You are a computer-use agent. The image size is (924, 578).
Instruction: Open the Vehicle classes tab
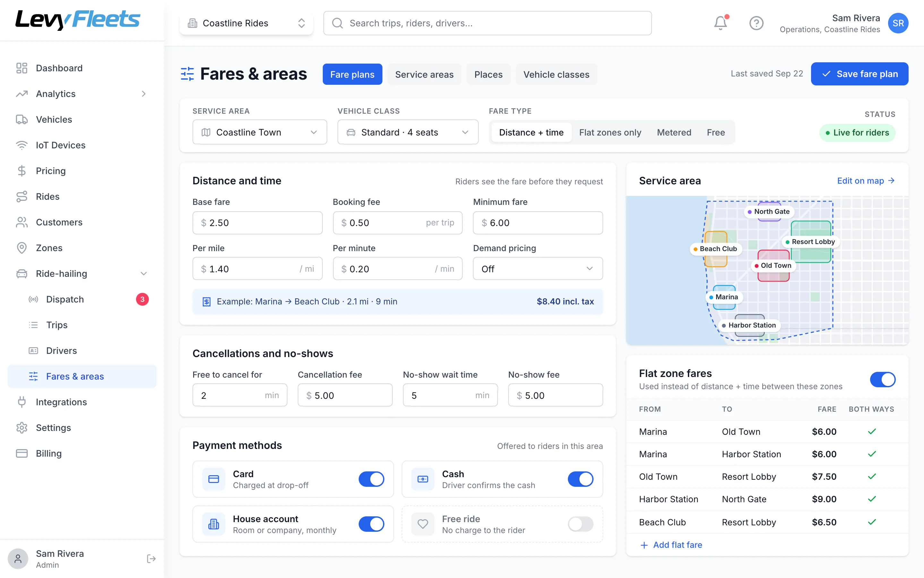pyautogui.click(x=556, y=74)
